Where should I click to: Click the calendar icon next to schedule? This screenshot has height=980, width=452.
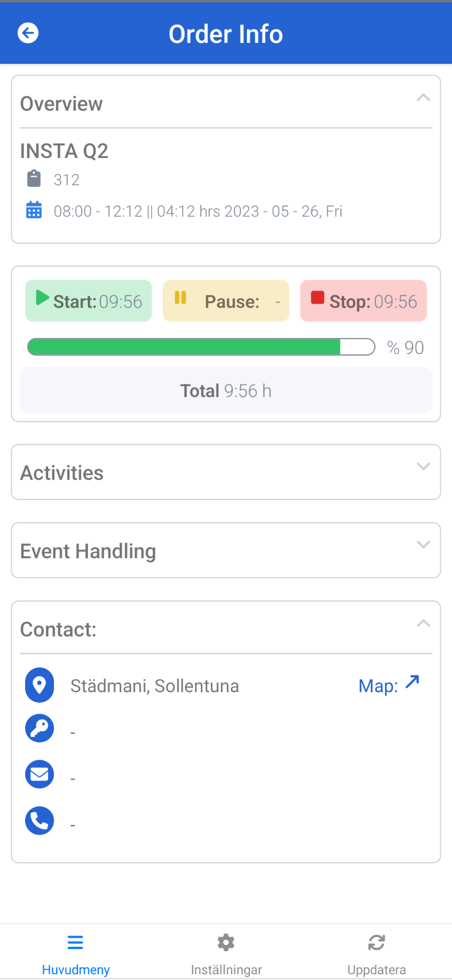[x=34, y=210]
